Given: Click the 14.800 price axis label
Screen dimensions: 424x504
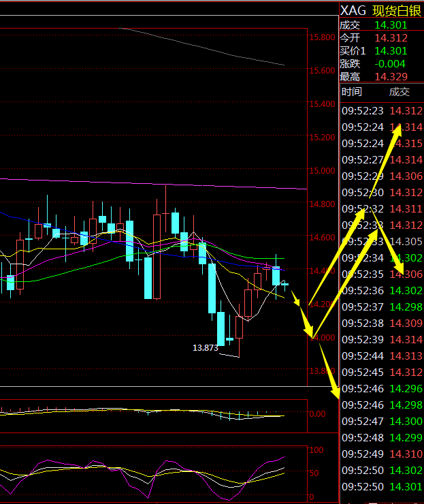Looking at the screenshot, I should pos(322,204).
